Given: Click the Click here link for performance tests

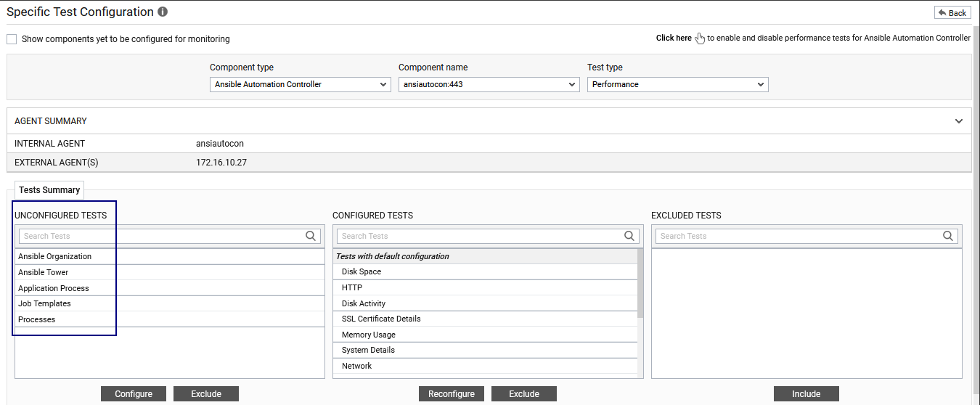Looking at the screenshot, I should pyautogui.click(x=674, y=38).
